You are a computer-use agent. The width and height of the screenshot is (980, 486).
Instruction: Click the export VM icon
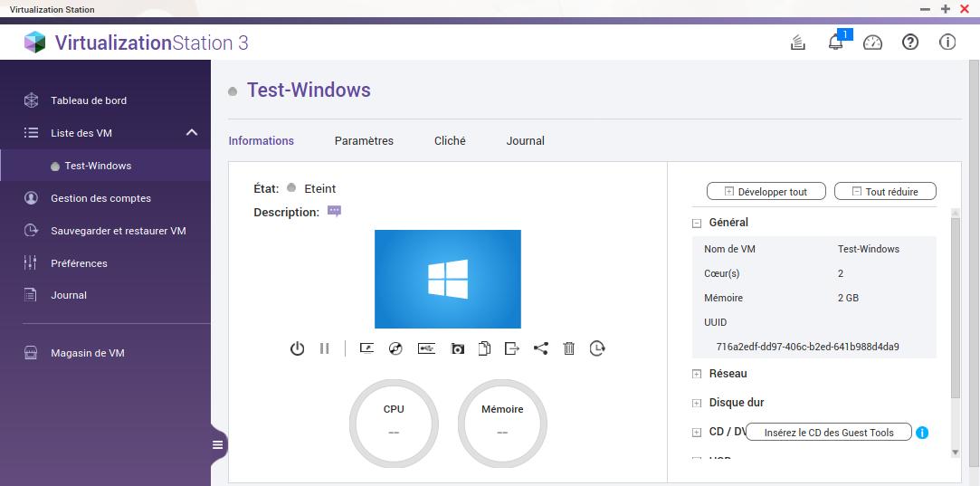512,348
